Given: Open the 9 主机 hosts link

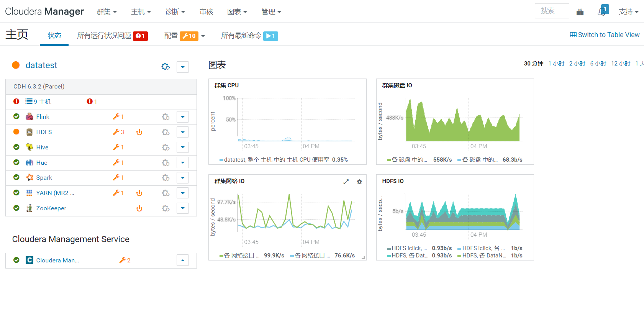Looking at the screenshot, I should [38, 102].
